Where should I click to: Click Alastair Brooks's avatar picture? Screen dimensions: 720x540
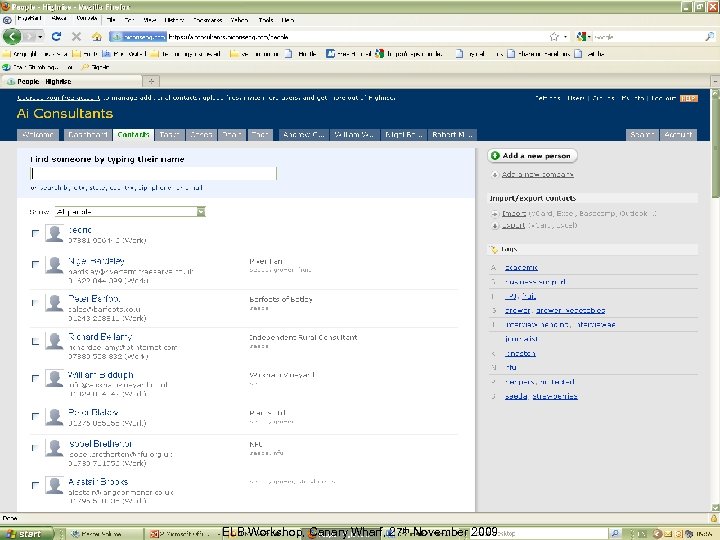54,486
